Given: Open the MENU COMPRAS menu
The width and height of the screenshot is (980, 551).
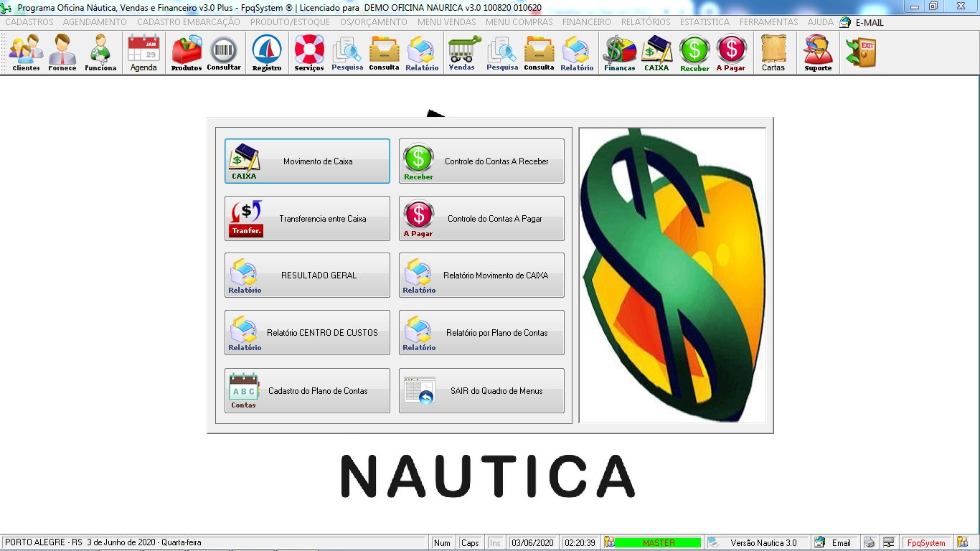Looking at the screenshot, I should click(x=519, y=22).
